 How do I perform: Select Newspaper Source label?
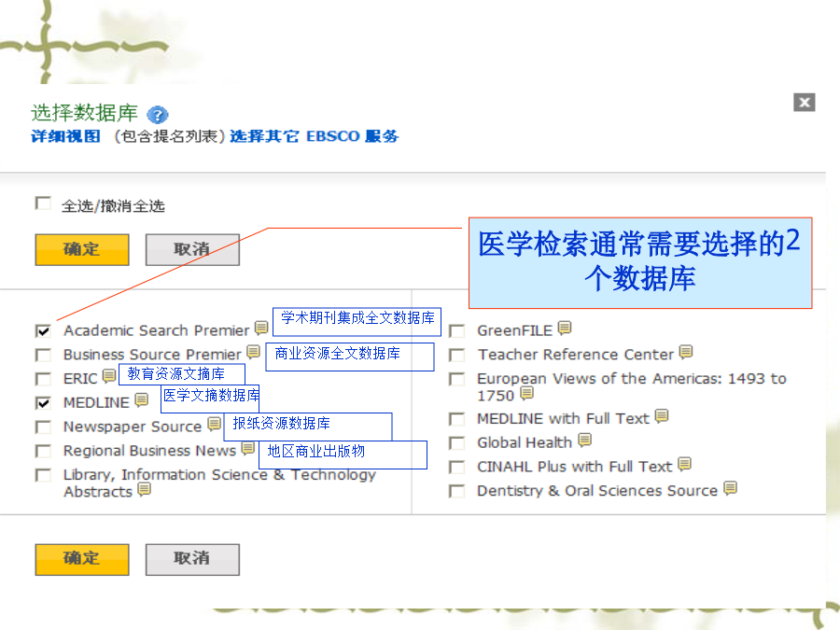(x=133, y=427)
